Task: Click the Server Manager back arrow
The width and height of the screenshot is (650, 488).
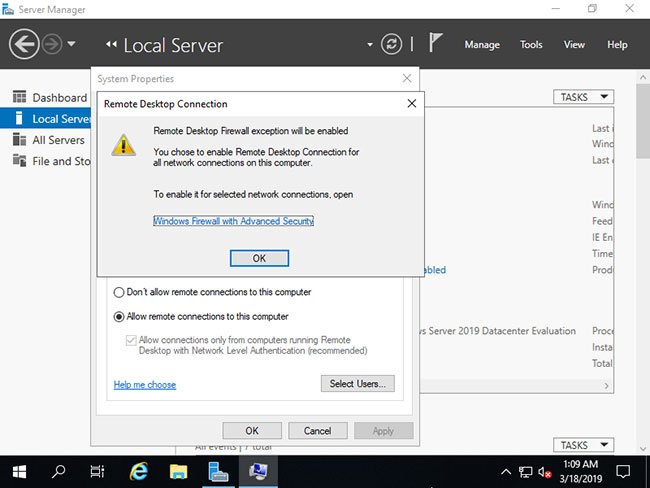Action: 24,44
